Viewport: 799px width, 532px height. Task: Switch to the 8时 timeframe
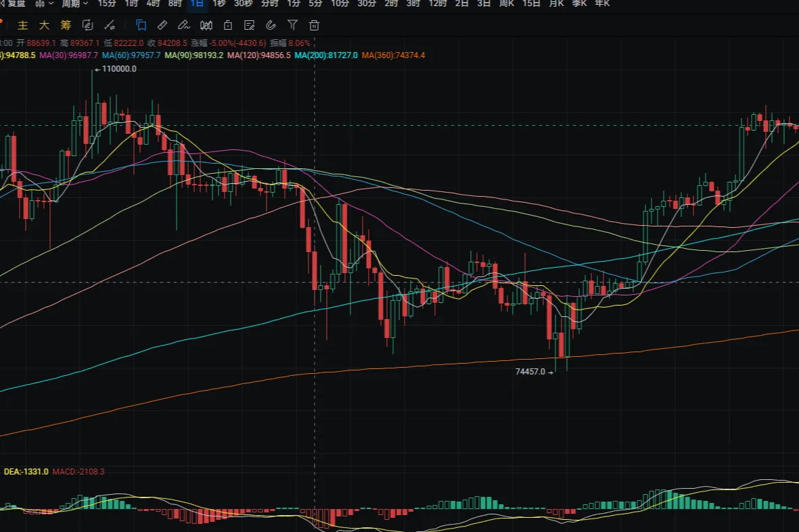175,3
